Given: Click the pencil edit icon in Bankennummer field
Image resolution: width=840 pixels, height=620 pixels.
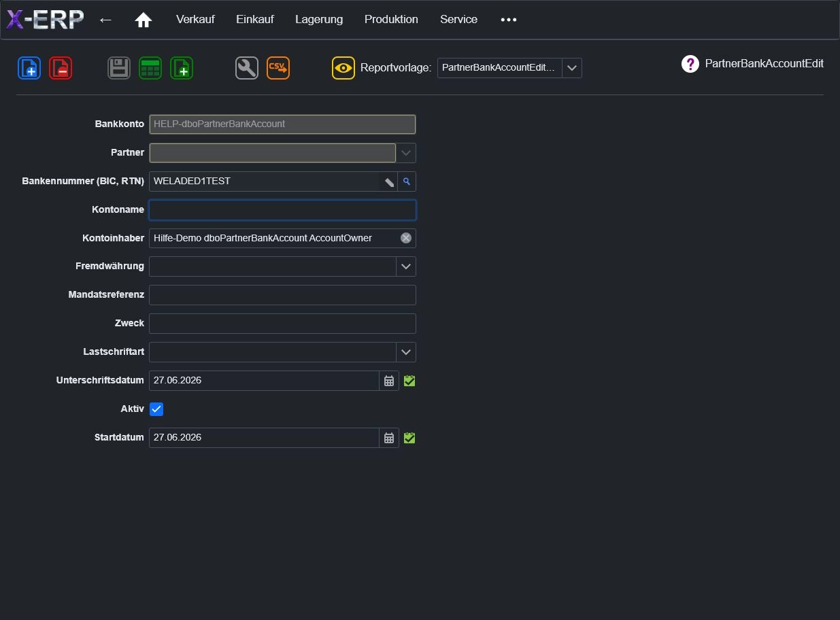Looking at the screenshot, I should (388, 182).
